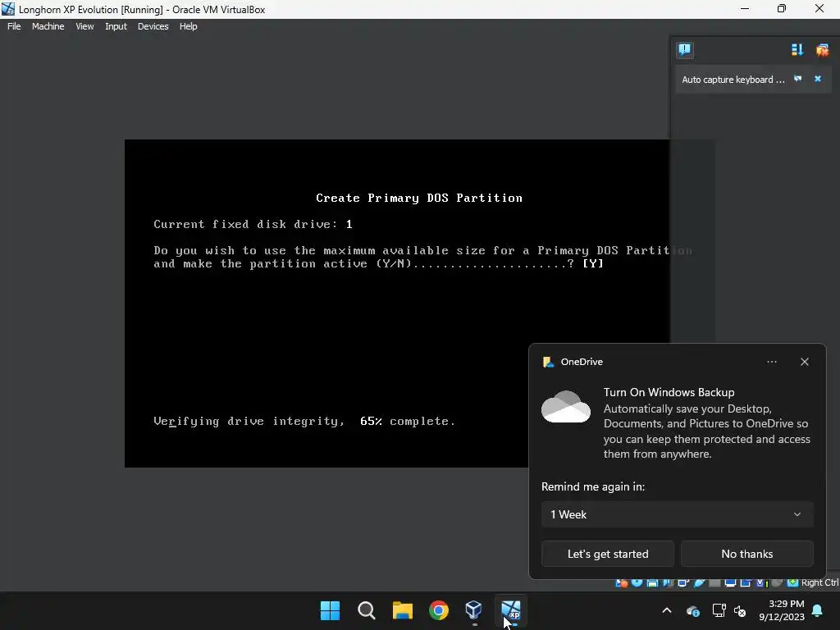Screen dimensions: 840x630
Task: Click the running XP VM taskbar icon
Action: tap(510, 610)
